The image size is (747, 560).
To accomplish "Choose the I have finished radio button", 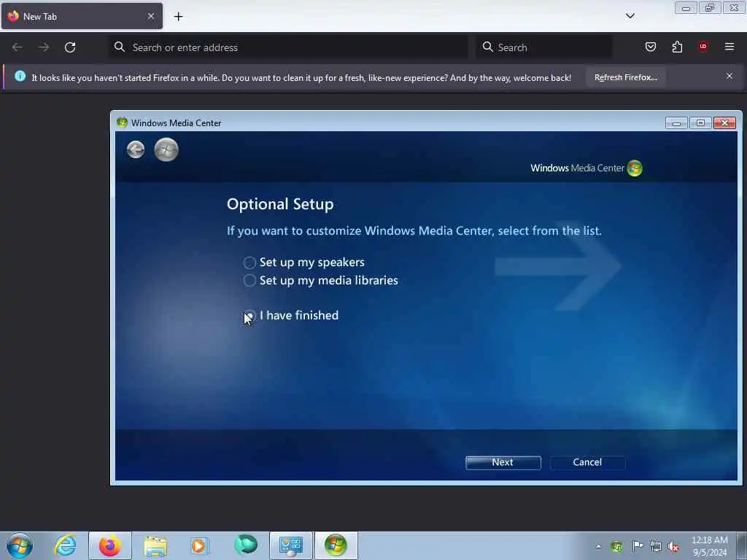I will [x=249, y=316].
